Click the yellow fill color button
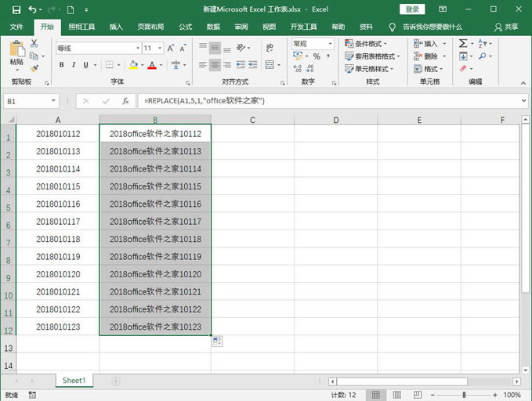The height and width of the screenshot is (401, 532). pyautogui.click(x=133, y=66)
